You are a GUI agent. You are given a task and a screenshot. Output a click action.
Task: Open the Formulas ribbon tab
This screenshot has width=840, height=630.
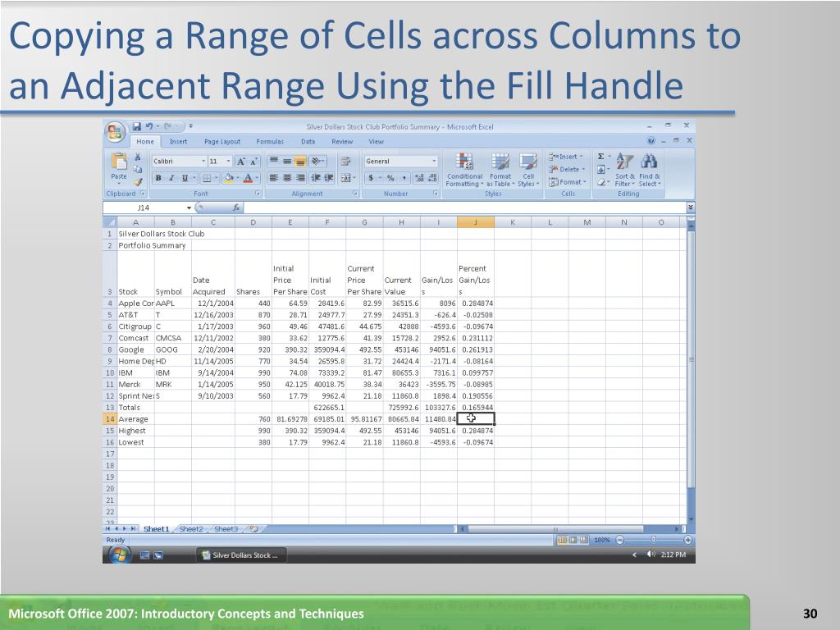(x=270, y=141)
